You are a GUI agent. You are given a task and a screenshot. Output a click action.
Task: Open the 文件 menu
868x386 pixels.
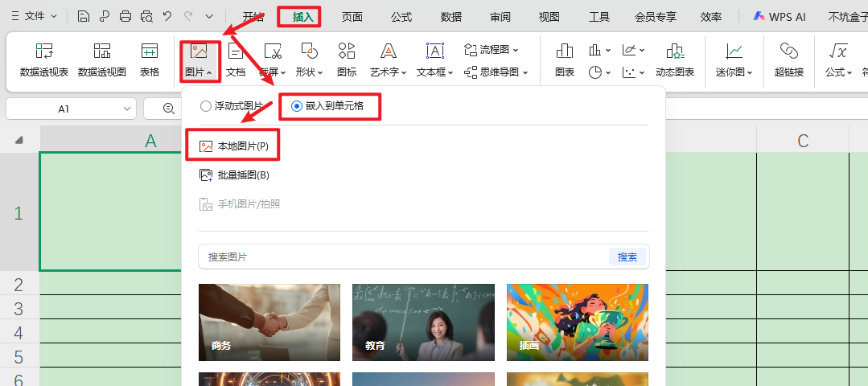point(35,17)
